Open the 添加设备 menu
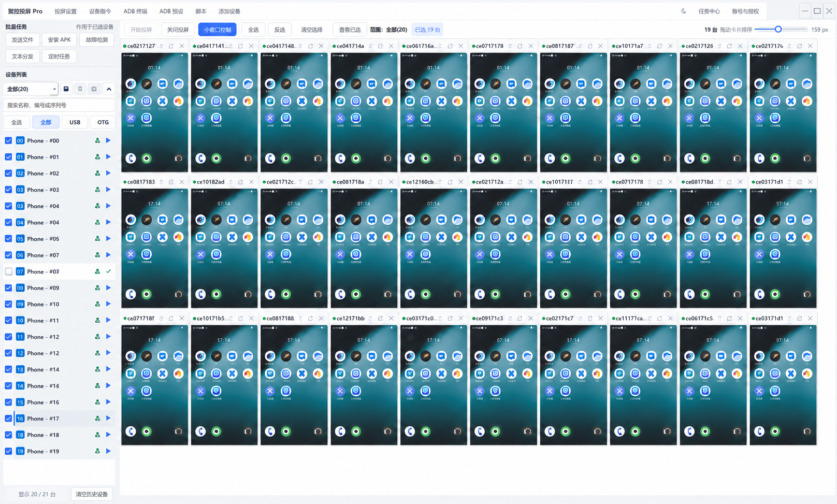Viewport: 837px width, 504px height. (x=229, y=11)
